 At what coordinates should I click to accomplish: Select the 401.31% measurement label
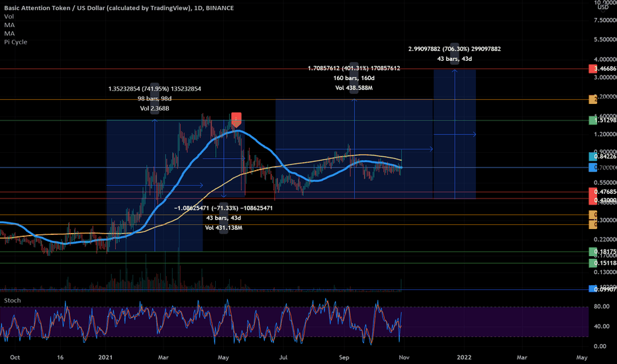tap(354, 68)
